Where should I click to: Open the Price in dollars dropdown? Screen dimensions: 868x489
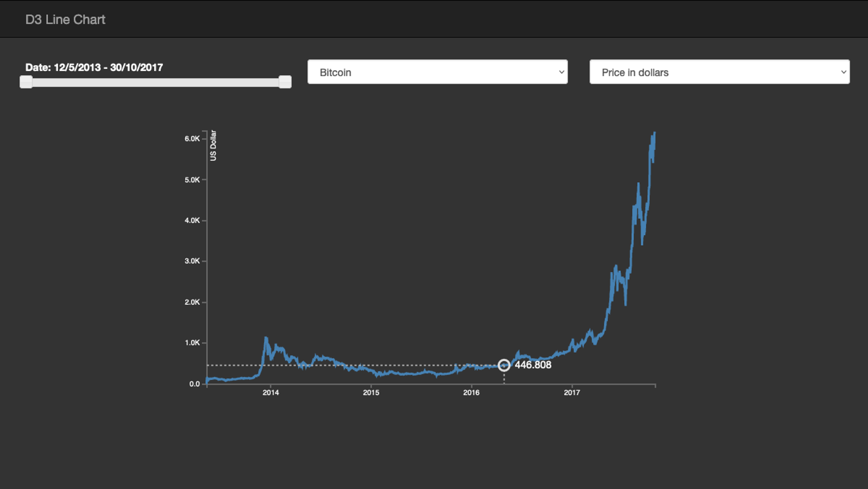tap(719, 72)
